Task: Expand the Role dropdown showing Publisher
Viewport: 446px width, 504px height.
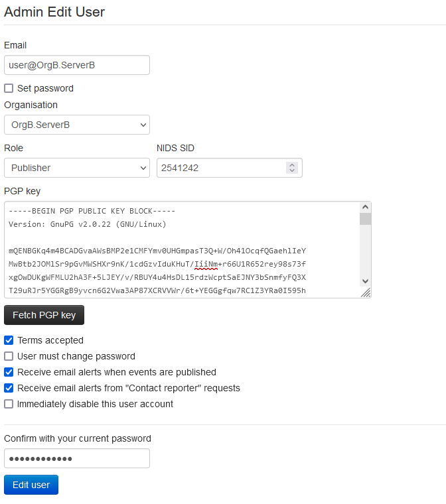Action: click(x=76, y=168)
